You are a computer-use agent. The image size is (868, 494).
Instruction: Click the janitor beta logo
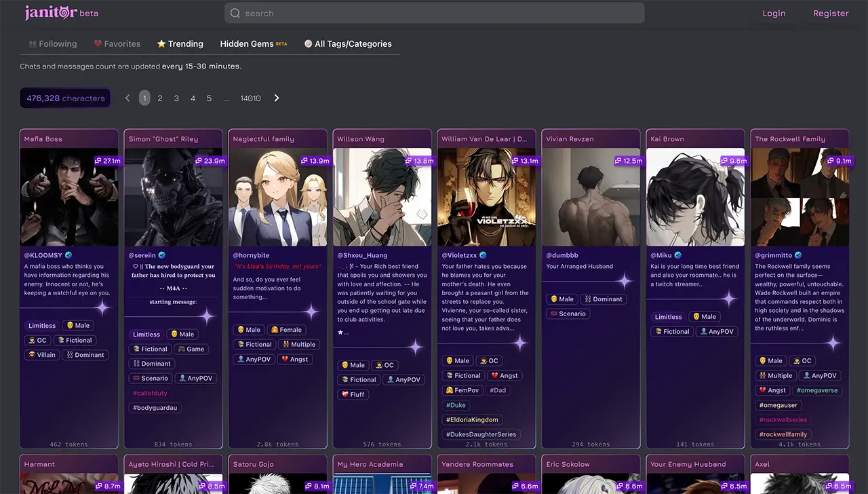point(61,13)
